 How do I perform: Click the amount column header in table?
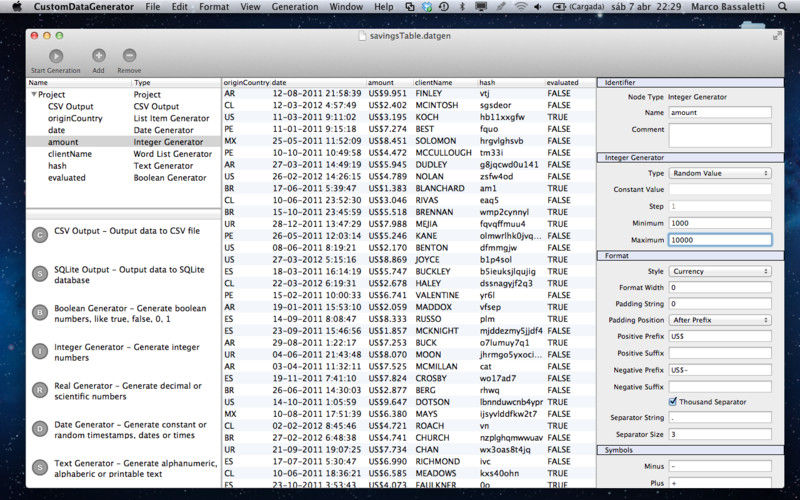(x=389, y=82)
